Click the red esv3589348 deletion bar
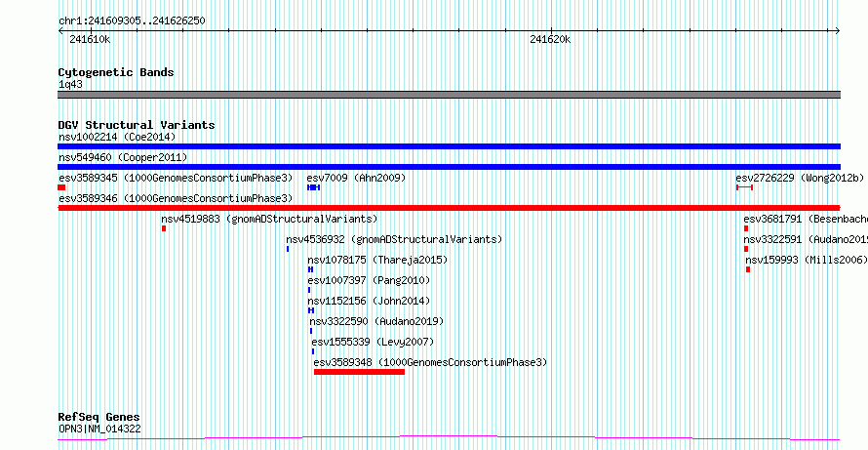 (359, 372)
